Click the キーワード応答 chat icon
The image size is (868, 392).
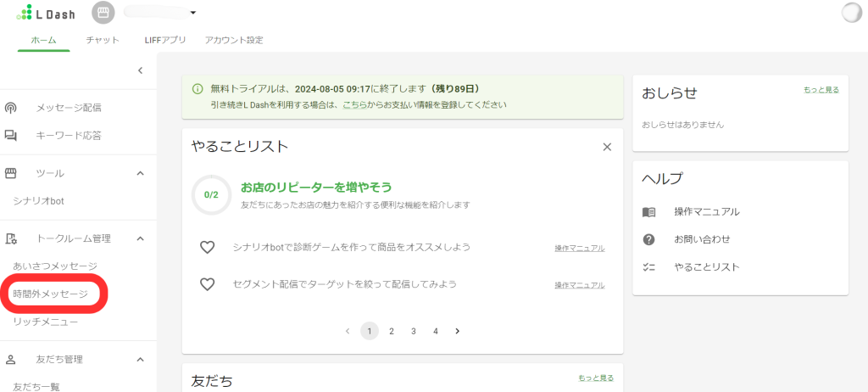click(x=10, y=135)
